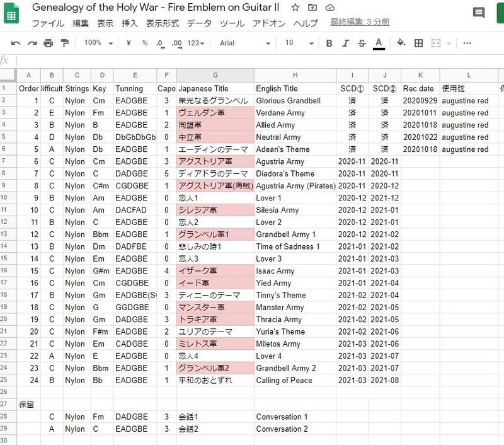Open the データ menu
This screenshot has width=504, height=445.
click(199, 23)
